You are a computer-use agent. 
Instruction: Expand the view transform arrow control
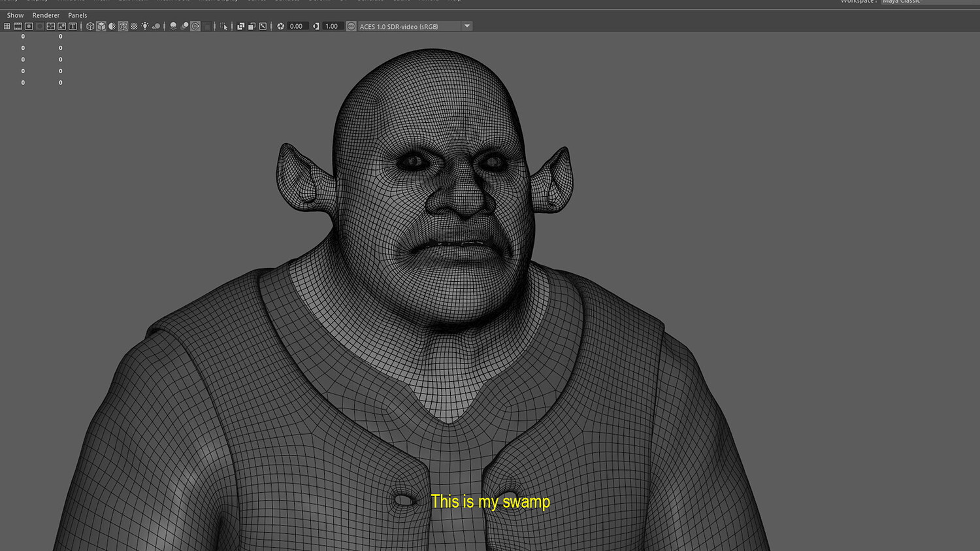coord(466,25)
